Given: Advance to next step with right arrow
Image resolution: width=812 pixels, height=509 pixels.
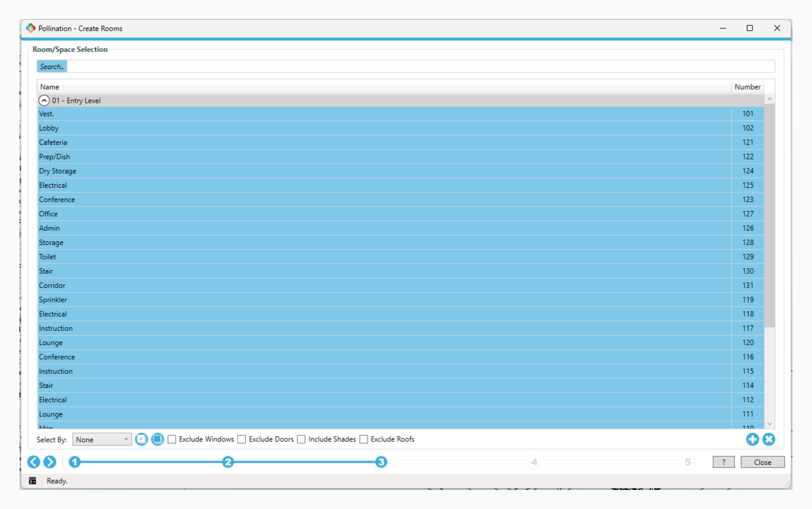Looking at the screenshot, I should tap(50, 462).
